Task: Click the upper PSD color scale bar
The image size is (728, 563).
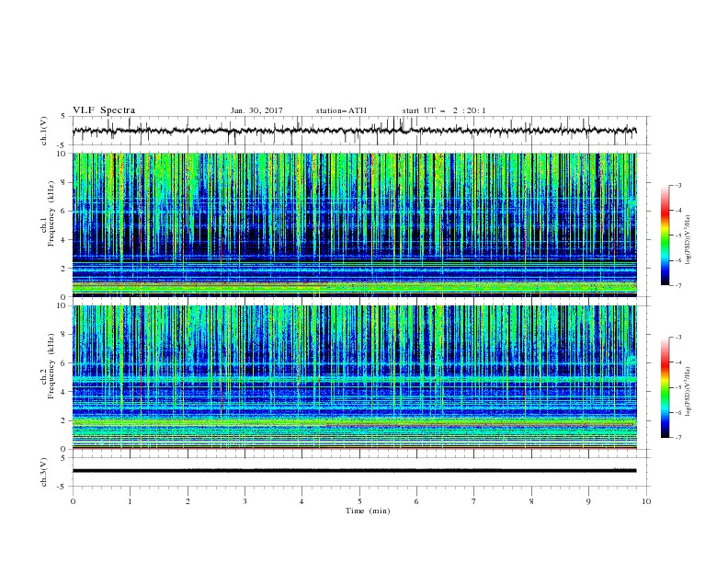Action: [665, 236]
